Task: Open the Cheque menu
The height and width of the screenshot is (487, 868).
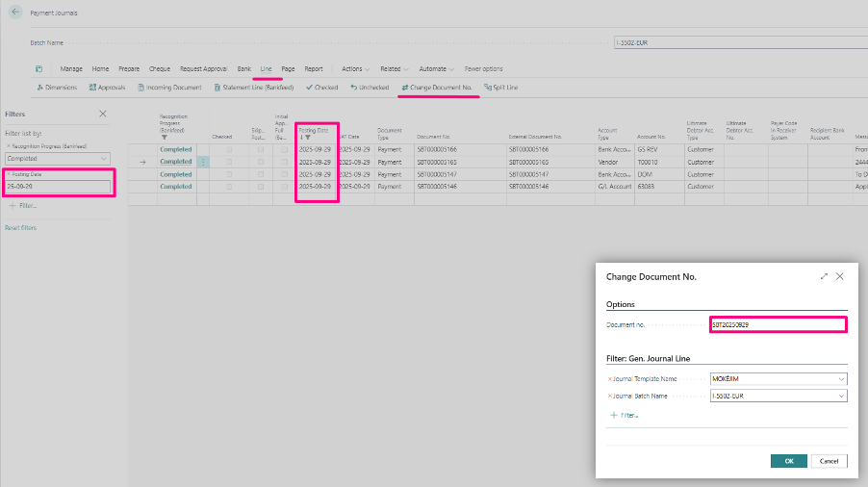Action: point(160,69)
